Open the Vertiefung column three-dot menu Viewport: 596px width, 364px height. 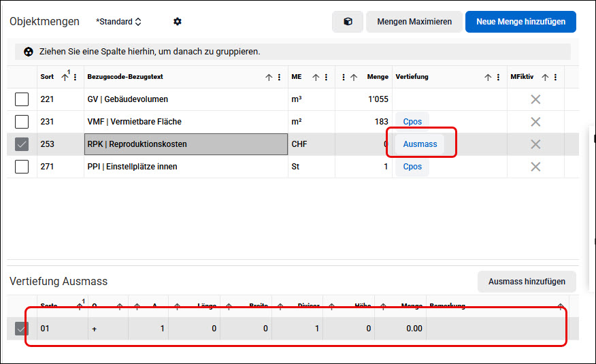point(498,77)
